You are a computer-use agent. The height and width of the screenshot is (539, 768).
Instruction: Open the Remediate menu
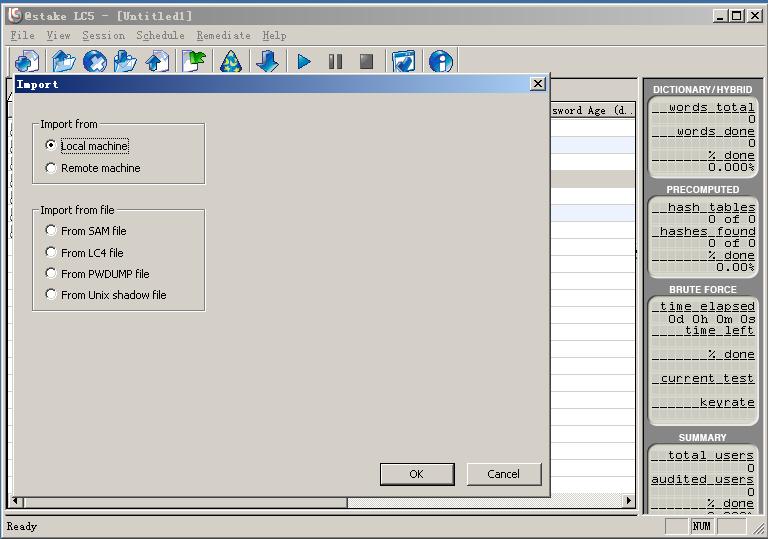[223, 36]
